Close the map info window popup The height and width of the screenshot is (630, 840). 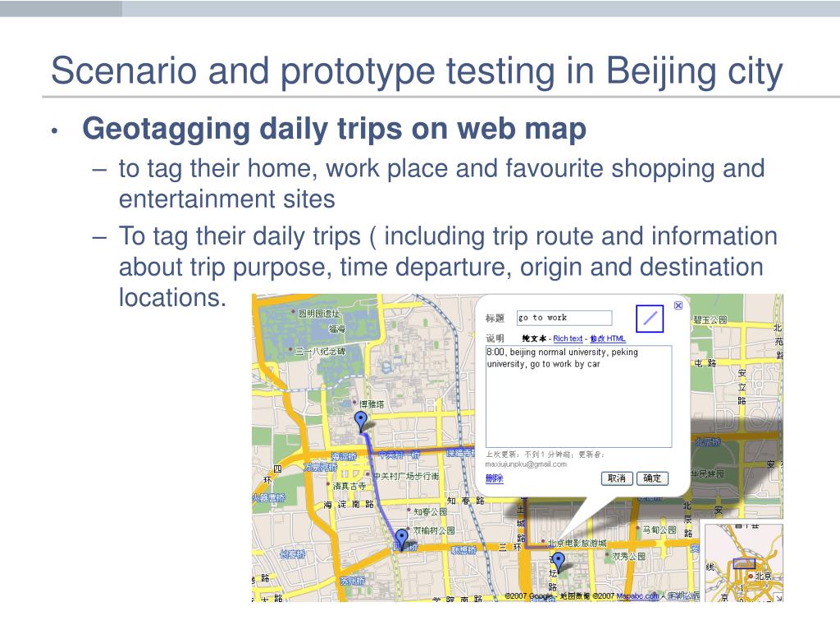tap(678, 305)
